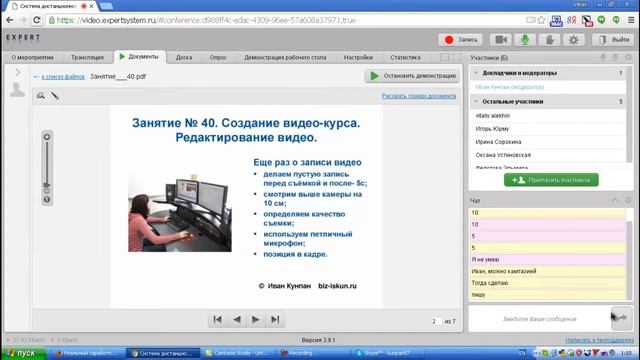Image resolution: width=640 pixels, height=360 pixels.
Task: Select participant Ирина Сорокина
Action: coord(498,142)
